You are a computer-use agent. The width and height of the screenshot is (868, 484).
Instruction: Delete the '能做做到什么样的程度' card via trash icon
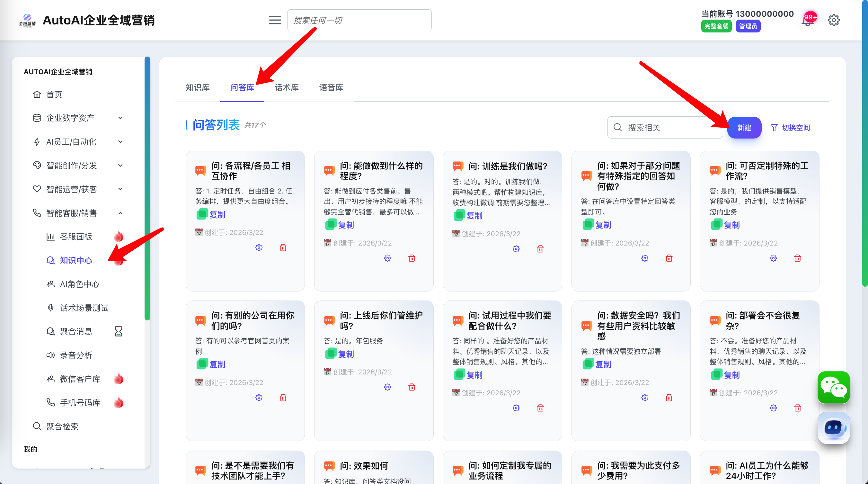412,258
